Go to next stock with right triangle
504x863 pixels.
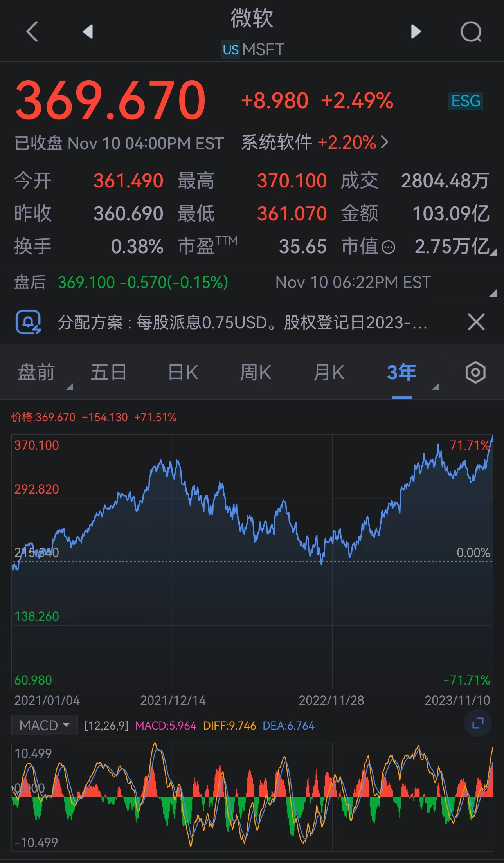point(416,32)
